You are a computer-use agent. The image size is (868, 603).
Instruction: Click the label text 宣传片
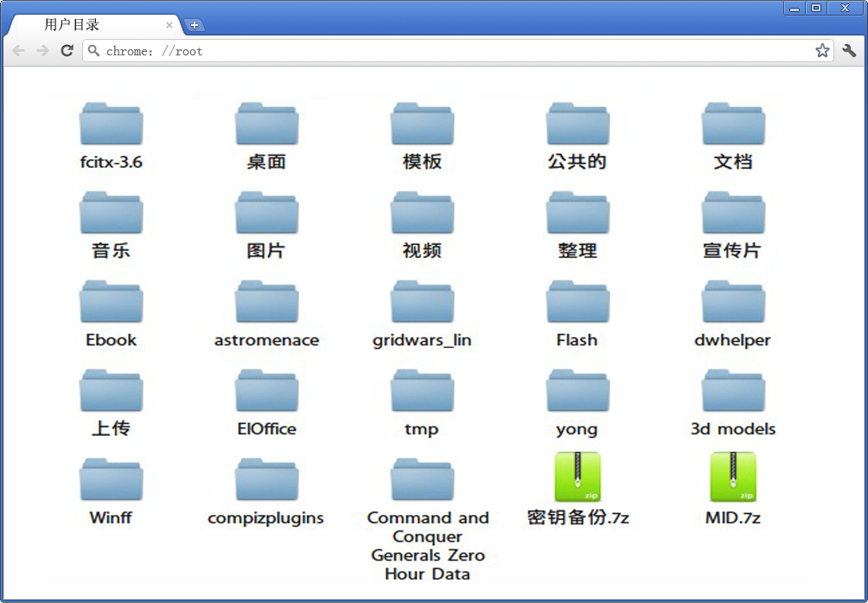tap(732, 250)
